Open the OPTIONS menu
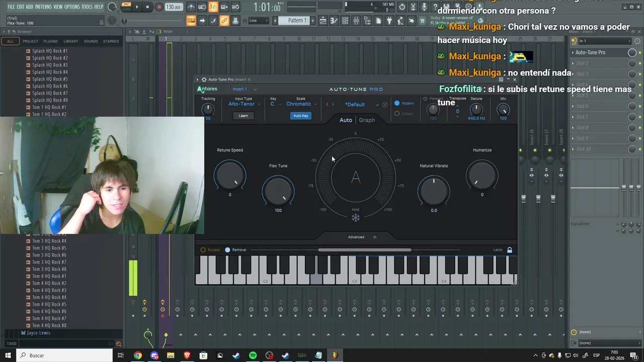Viewport: 644px width, 362px height. point(72,7)
